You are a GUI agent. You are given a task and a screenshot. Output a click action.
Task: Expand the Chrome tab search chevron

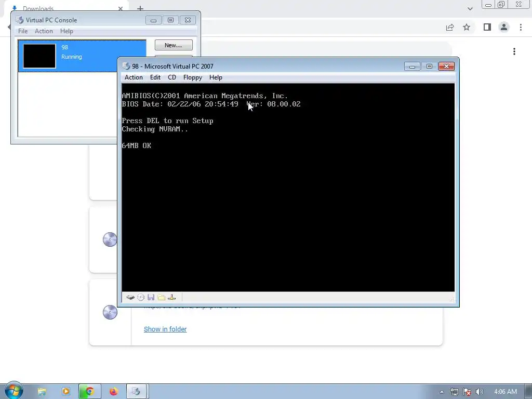(x=470, y=8)
